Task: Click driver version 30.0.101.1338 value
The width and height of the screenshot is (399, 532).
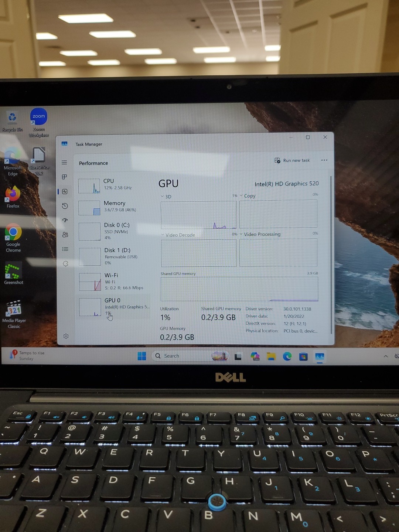Action: [x=297, y=309]
